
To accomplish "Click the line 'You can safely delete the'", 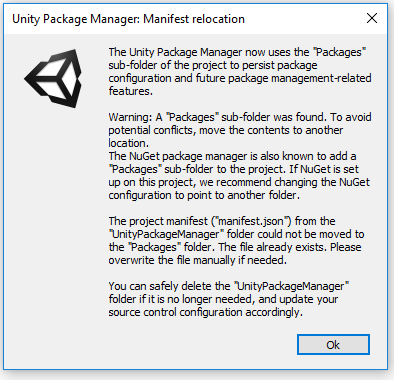I will (x=229, y=286).
